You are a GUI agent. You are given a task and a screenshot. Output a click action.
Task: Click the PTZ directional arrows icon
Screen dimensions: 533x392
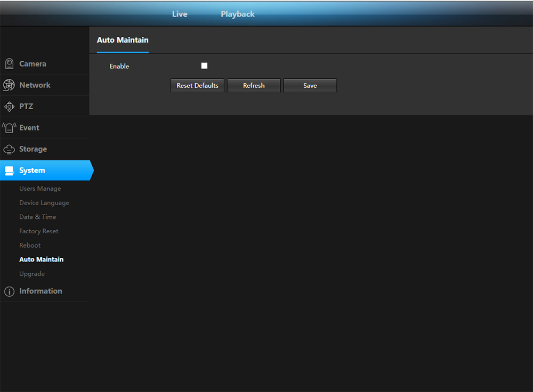point(9,107)
